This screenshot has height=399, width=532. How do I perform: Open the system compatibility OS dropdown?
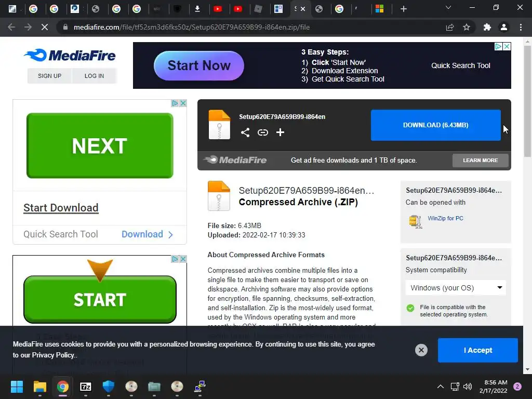coord(456,288)
